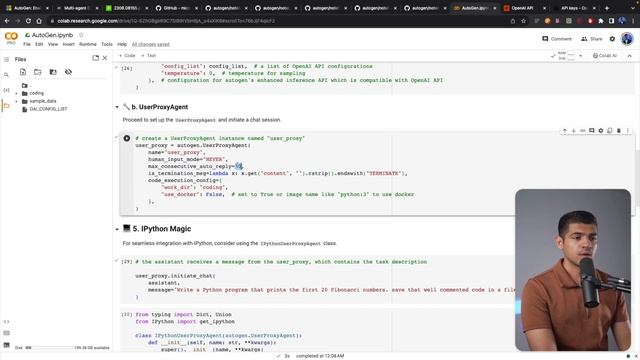Open the variables inspector sidebar icon
The height and width of the screenshot is (360, 640).
[6, 90]
